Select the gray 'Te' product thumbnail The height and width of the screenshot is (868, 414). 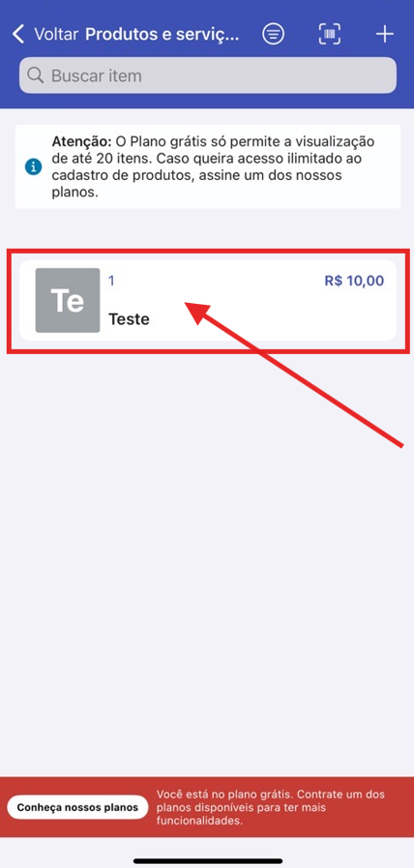click(x=68, y=301)
